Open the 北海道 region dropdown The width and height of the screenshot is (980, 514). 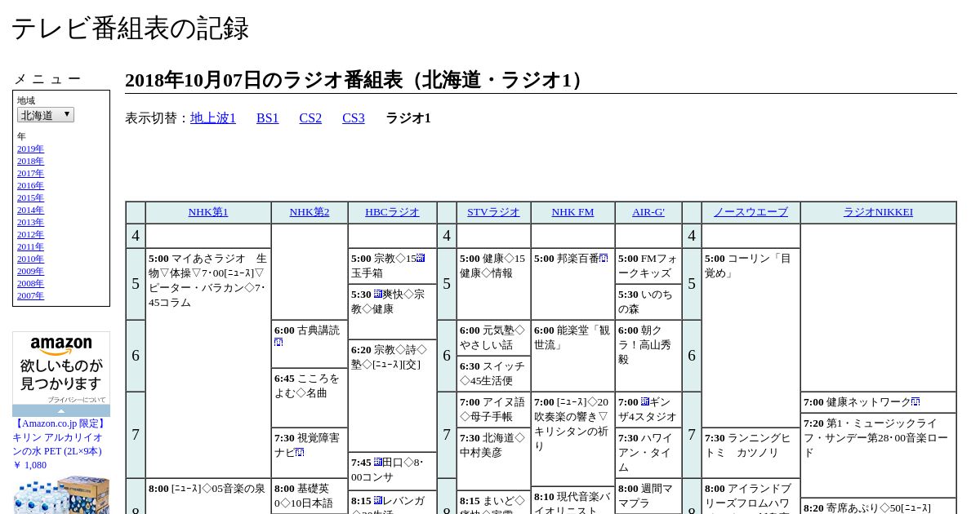coord(46,115)
